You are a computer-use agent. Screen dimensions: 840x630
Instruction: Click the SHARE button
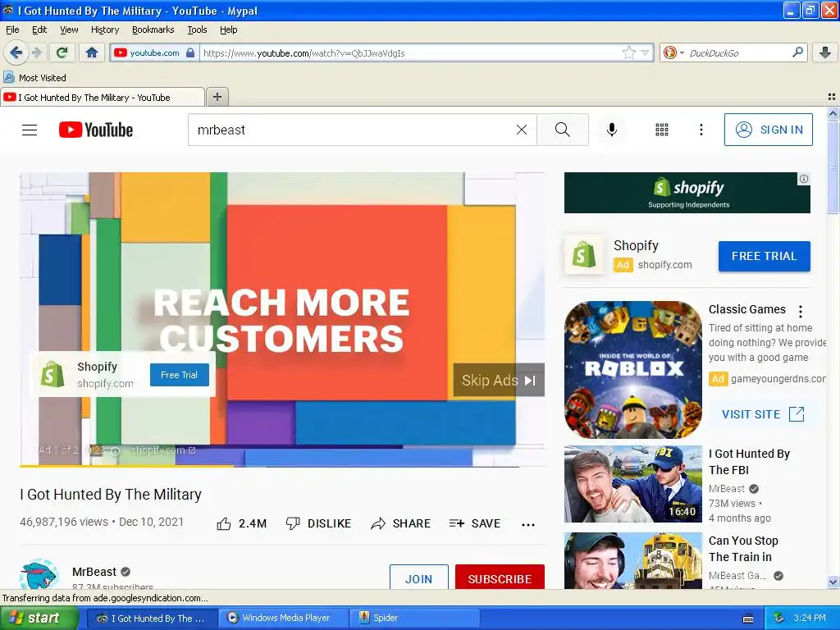click(400, 523)
